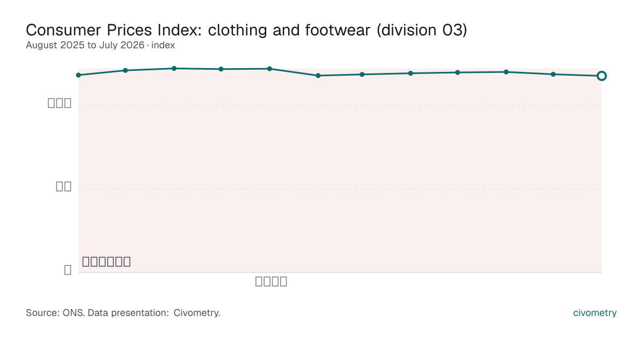Click the civometry brand logo text
This screenshot has height=338, width=644.
[x=595, y=313]
